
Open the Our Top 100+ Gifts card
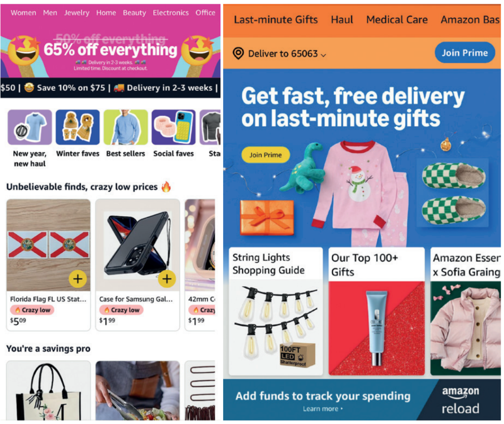(x=377, y=311)
